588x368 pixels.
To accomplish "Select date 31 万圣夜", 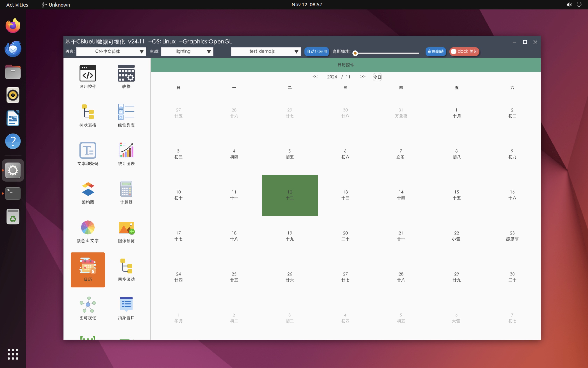I will click(401, 113).
